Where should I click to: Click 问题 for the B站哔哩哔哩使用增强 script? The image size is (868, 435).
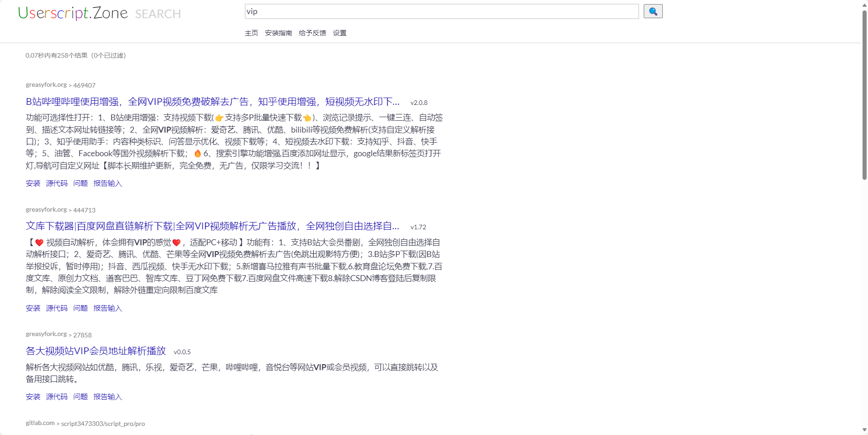coord(80,183)
